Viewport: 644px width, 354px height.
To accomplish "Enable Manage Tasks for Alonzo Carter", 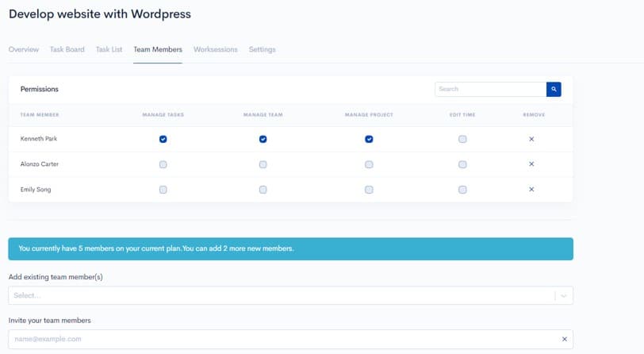I will tap(163, 164).
